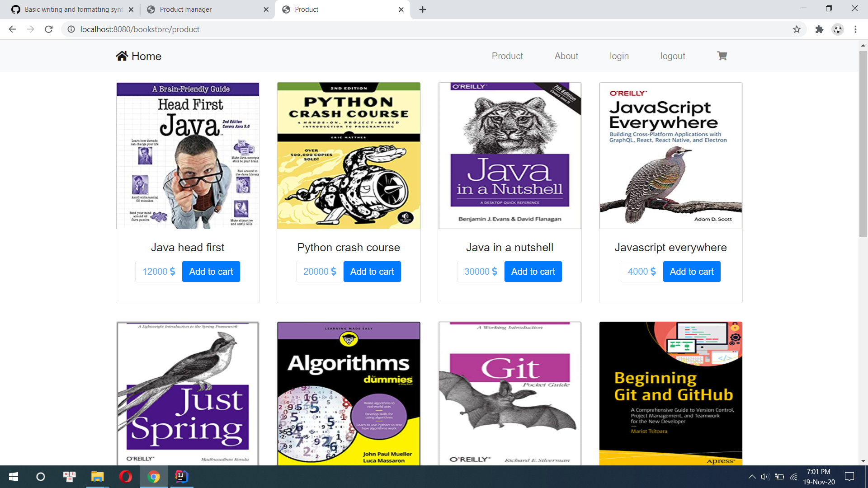Open the Product nav link

coord(507,56)
